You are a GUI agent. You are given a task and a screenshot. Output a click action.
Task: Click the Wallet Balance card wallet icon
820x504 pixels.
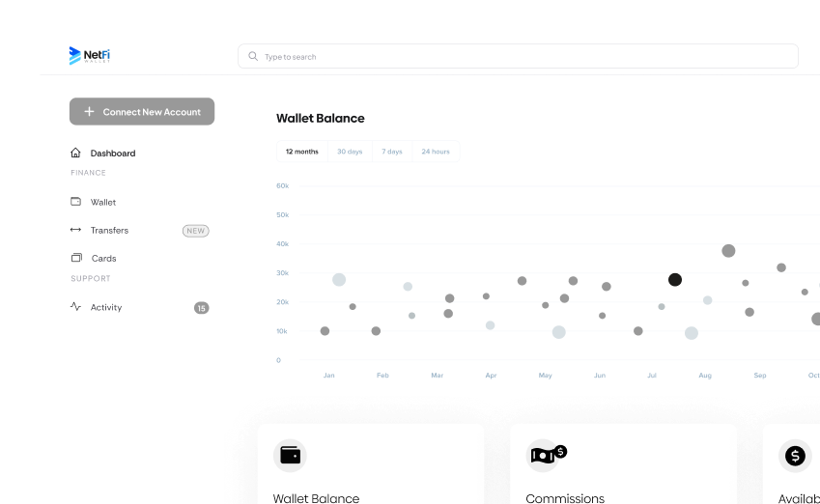291,456
